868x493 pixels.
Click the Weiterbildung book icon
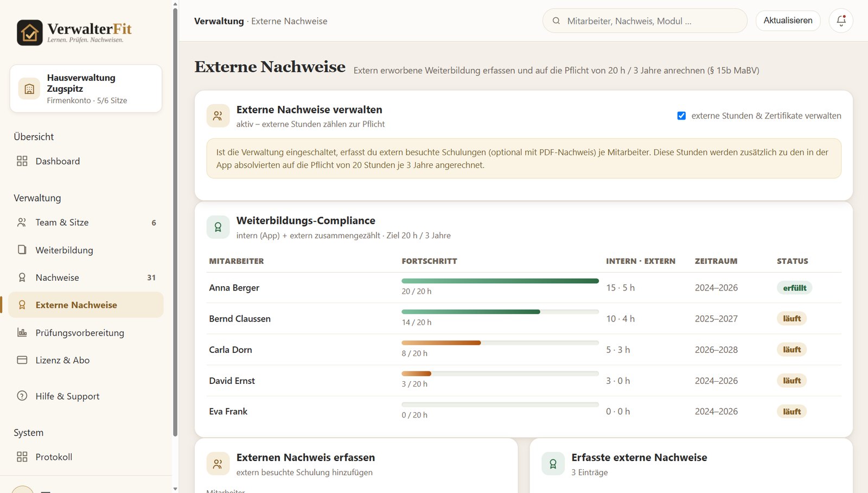click(22, 250)
